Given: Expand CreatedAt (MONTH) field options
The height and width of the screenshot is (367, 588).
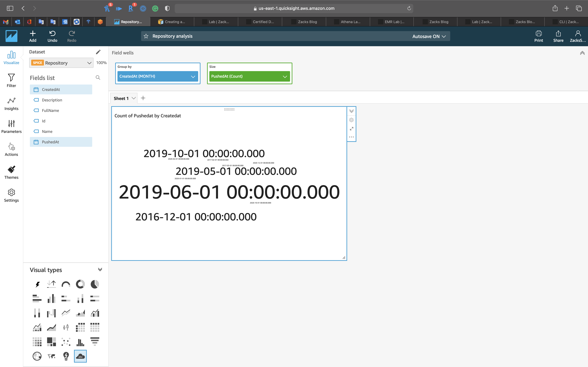Looking at the screenshot, I should [193, 77].
